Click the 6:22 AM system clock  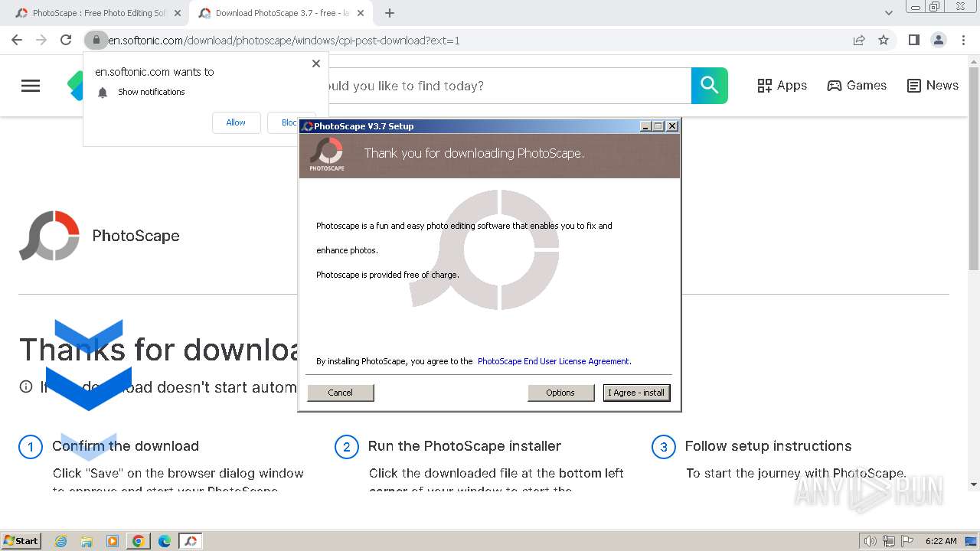tap(941, 541)
